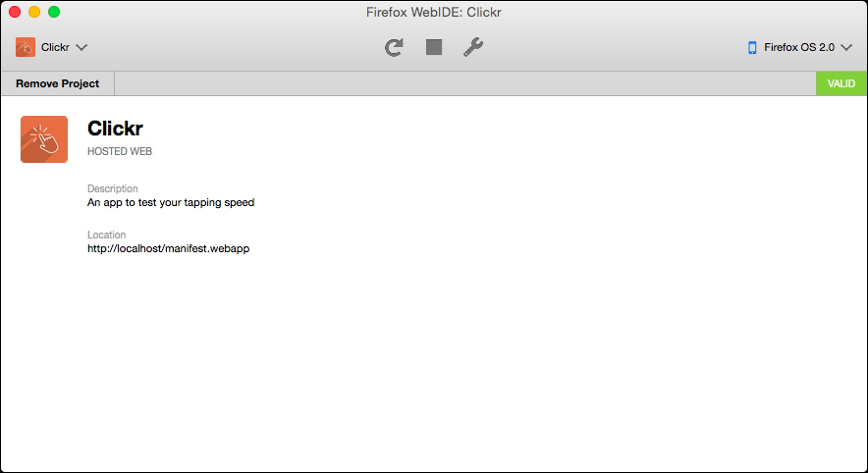
Task: Click the Clickr app heading
Action: pos(115,129)
